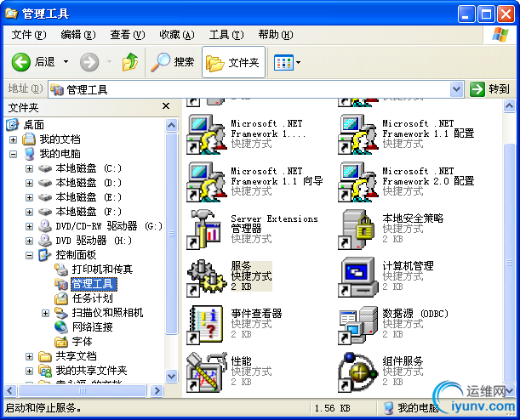Open the back button history dropdown

coord(66,62)
